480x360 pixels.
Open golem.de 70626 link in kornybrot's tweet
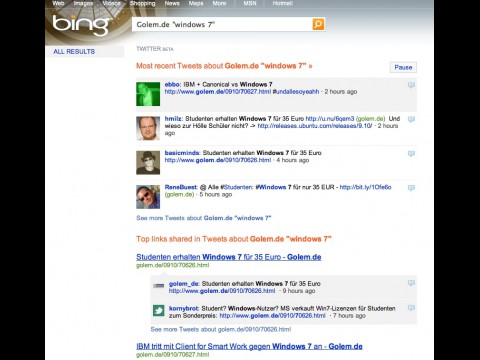point(272,316)
